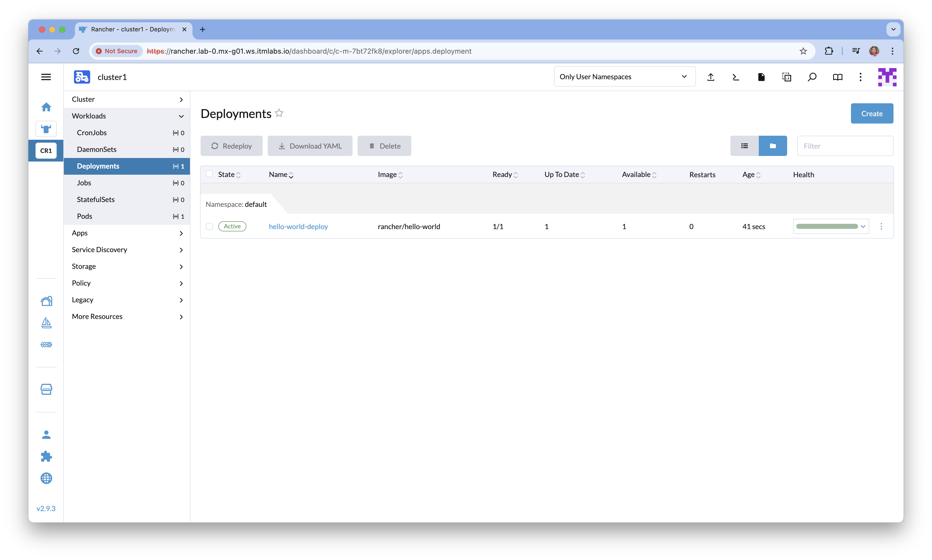Toggle the select-all checkbox in header
Image resolution: width=932 pixels, height=560 pixels.
209,174
